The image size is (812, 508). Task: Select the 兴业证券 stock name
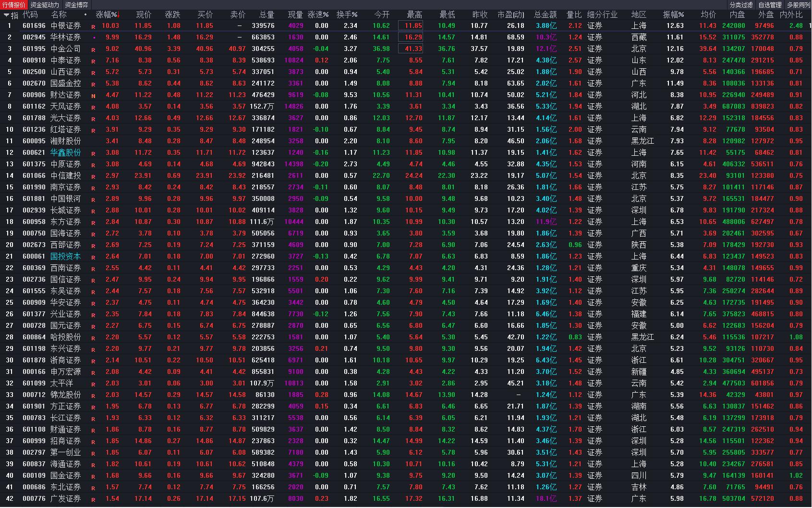point(66,314)
